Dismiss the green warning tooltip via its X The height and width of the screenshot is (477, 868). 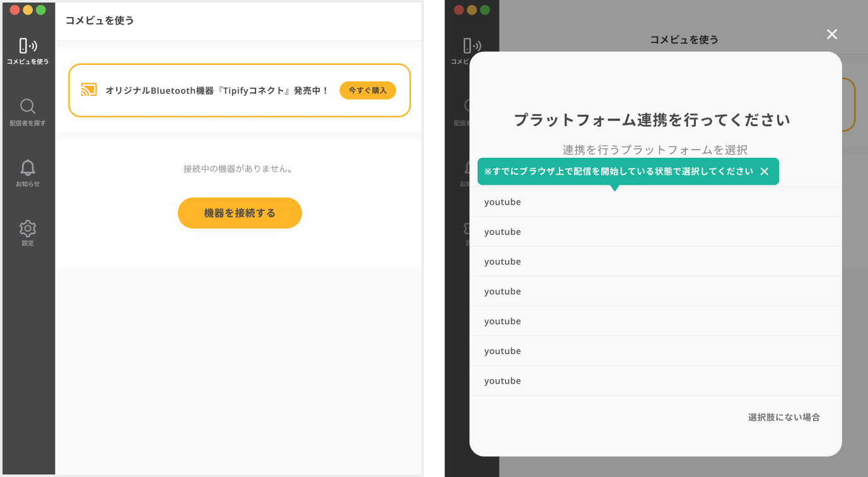pos(763,171)
